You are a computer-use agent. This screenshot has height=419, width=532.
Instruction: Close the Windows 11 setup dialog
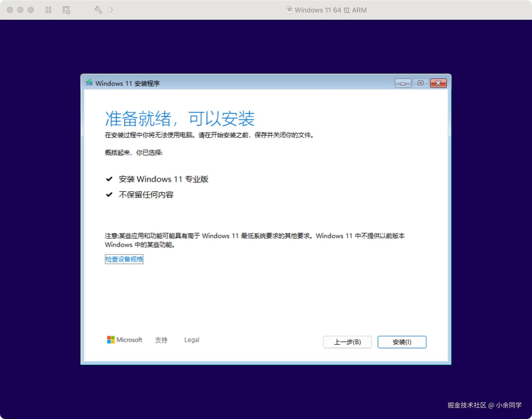pyautogui.click(x=438, y=83)
